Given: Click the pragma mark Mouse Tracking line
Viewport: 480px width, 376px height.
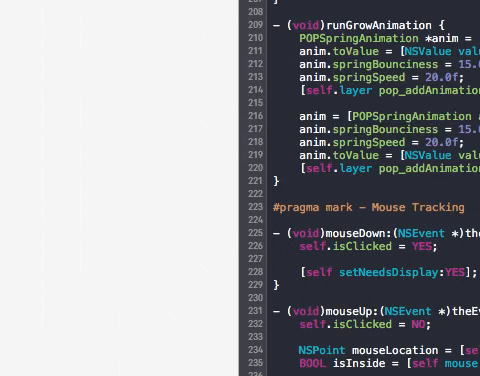Looking at the screenshot, I should [x=369, y=207].
